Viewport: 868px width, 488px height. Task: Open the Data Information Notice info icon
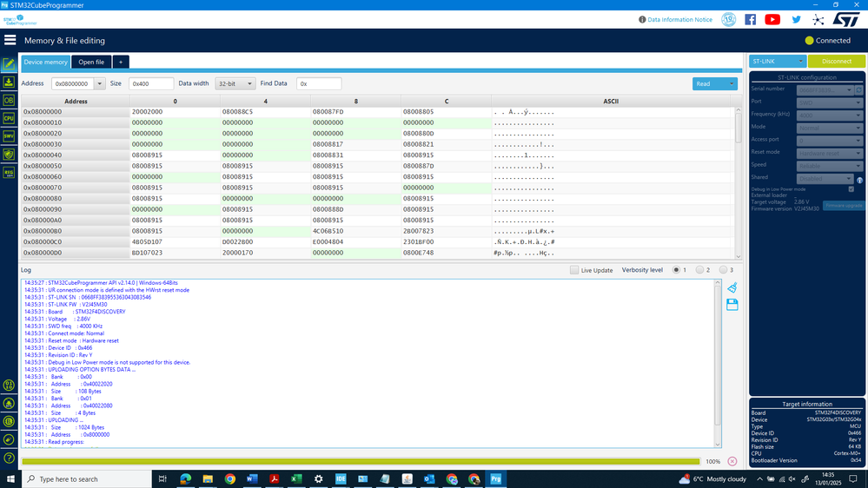[x=642, y=19]
